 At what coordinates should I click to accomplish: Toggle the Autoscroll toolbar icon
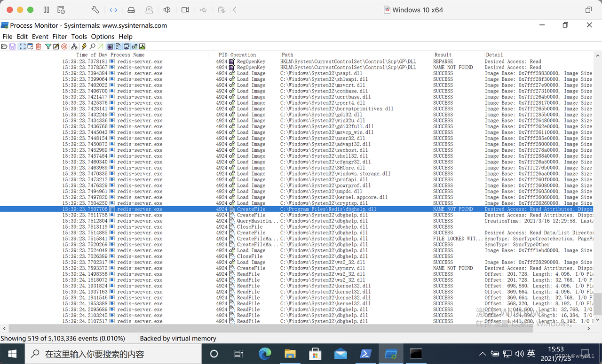(30, 46)
